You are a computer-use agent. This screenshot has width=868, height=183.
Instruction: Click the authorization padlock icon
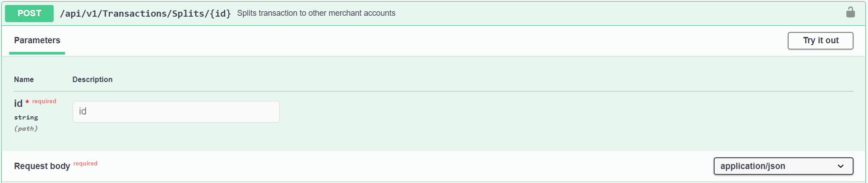pos(850,12)
